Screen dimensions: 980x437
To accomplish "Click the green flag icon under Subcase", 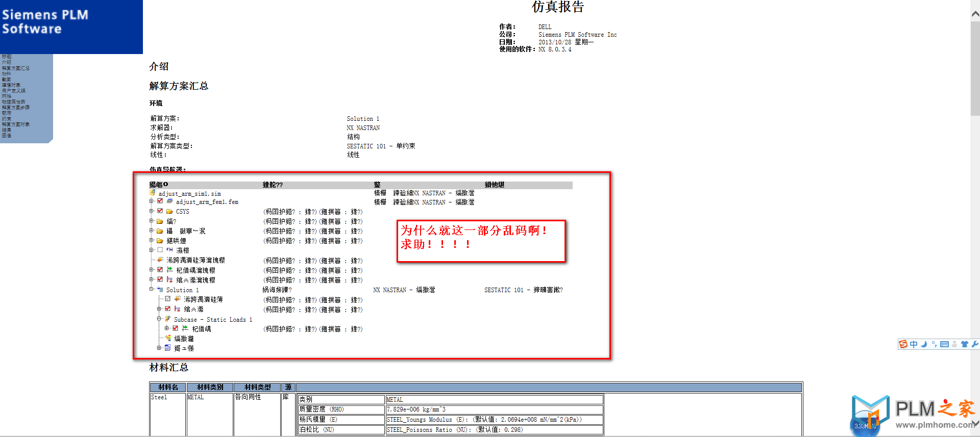I will point(185,328).
